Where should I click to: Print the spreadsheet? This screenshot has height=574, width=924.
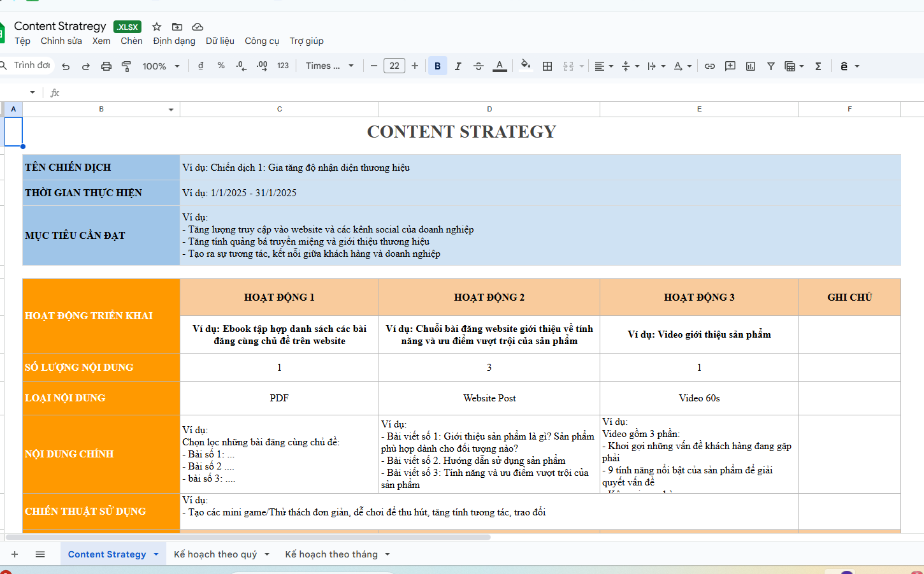point(106,66)
